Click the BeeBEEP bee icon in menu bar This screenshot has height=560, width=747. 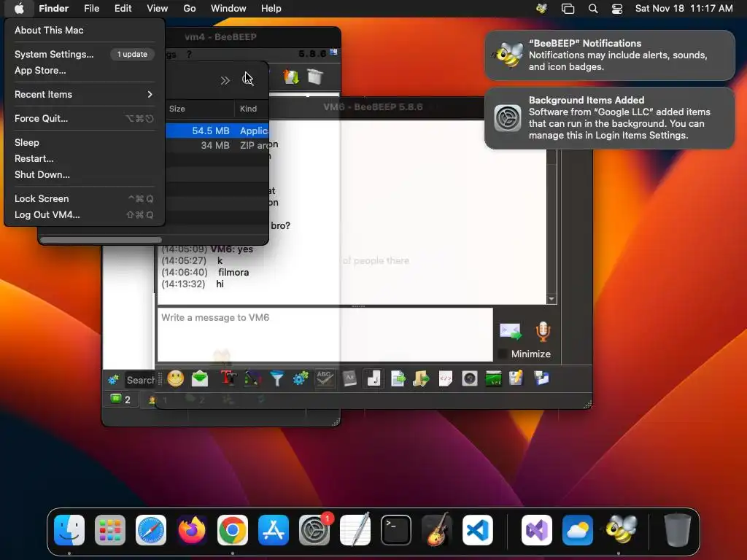[541, 8]
